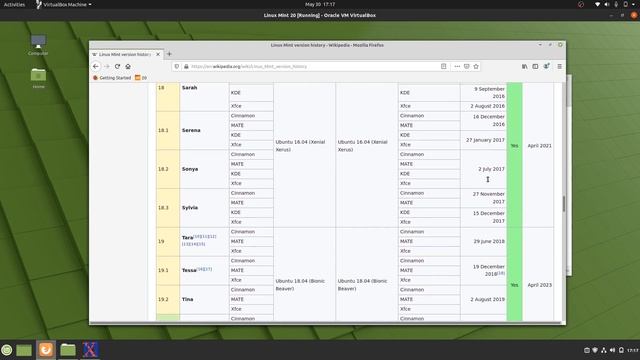Go back one page in Firefox

pos(96,66)
